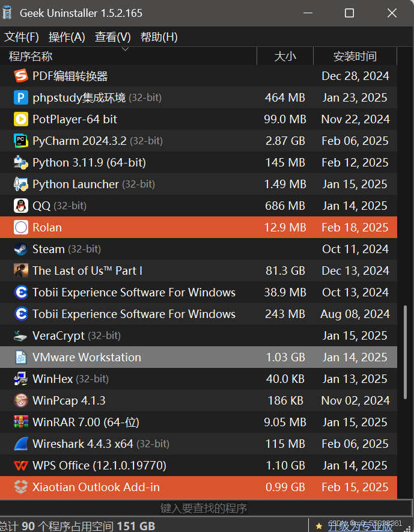Open the 查看(V) menu

pos(112,37)
